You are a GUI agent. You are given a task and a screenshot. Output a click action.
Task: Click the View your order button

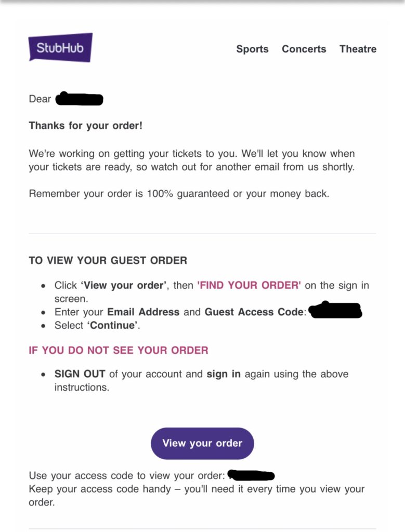202,443
